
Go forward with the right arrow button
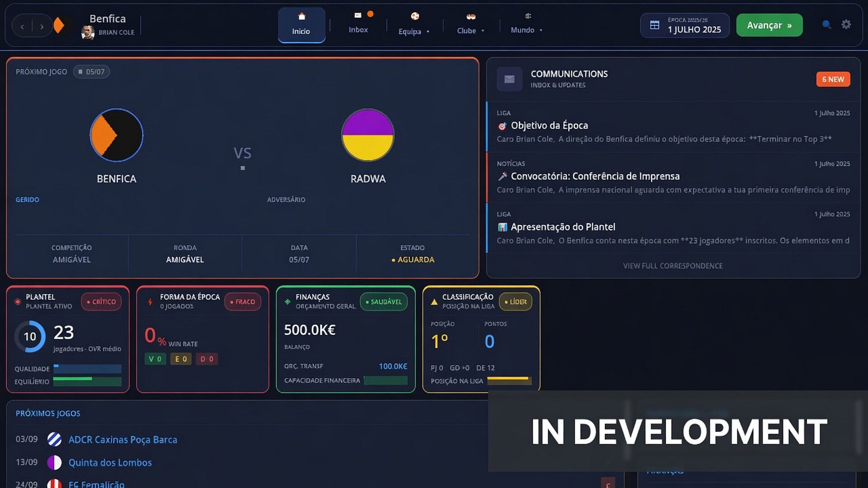point(42,26)
